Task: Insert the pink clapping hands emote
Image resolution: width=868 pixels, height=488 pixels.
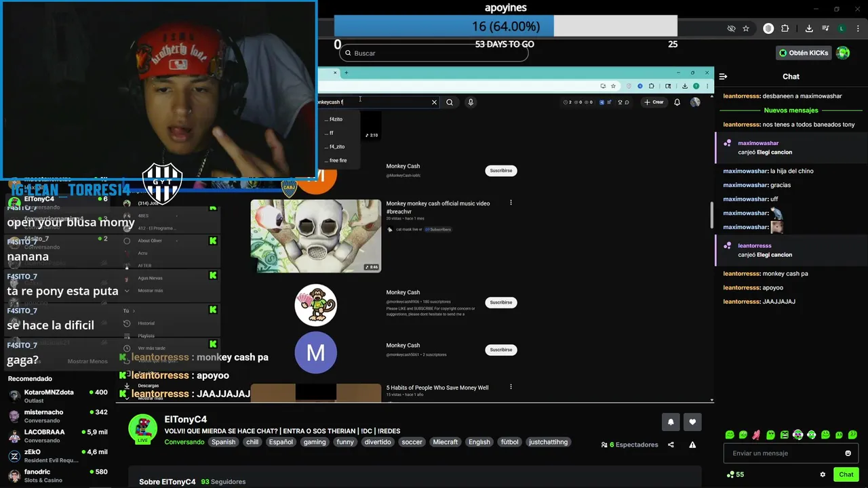Action: (757, 435)
